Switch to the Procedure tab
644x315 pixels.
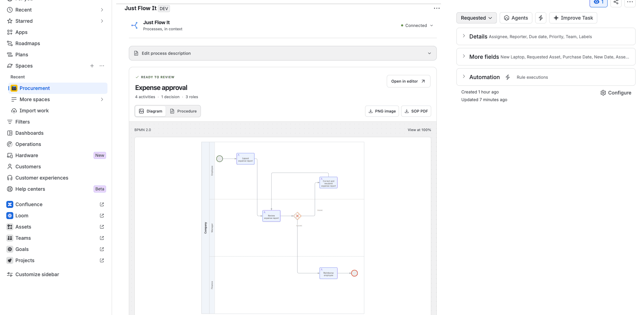point(183,111)
